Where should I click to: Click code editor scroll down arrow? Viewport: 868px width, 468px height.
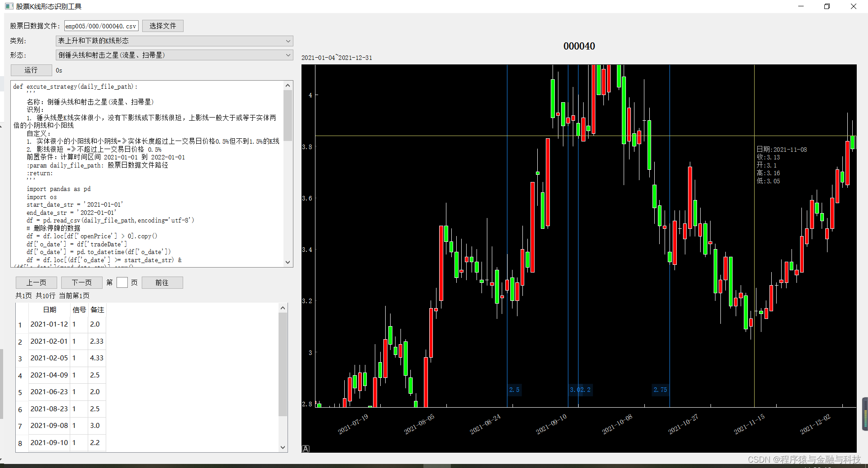pos(288,262)
